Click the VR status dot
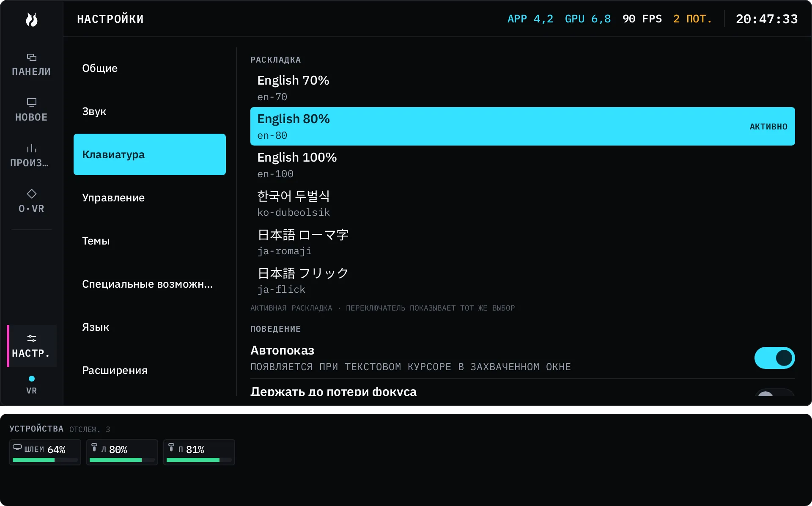This screenshot has width=812, height=506. (x=32, y=379)
